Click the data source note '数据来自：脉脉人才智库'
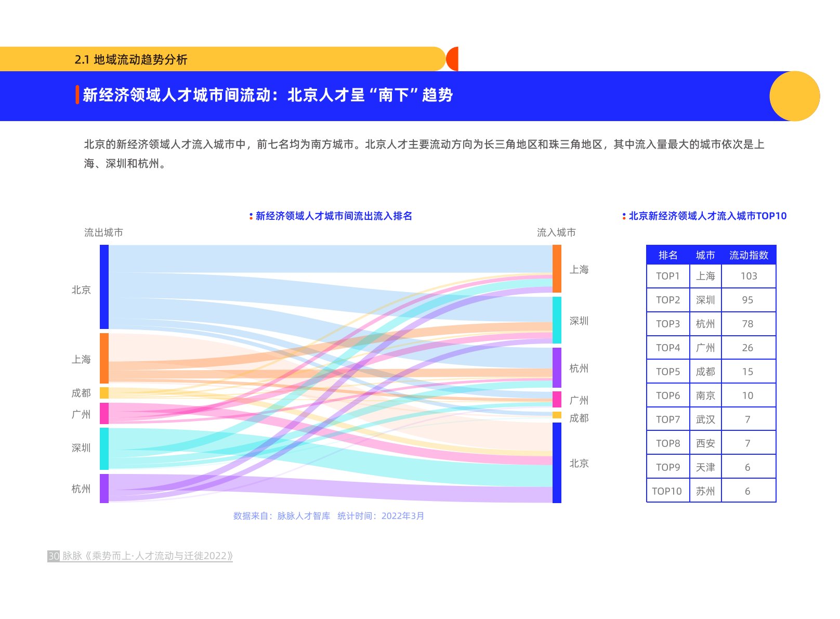The height and width of the screenshot is (619, 840). point(282,516)
